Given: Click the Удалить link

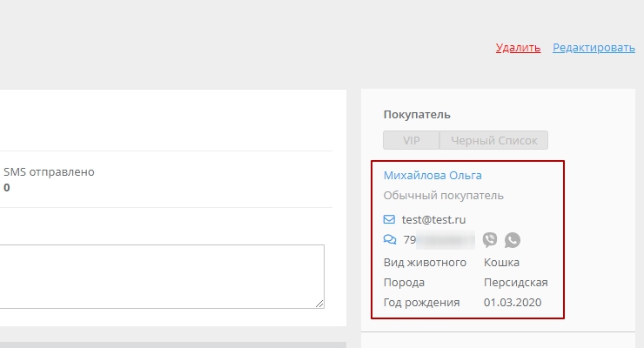Looking at the screenshot, I should (x=518, y=48).
